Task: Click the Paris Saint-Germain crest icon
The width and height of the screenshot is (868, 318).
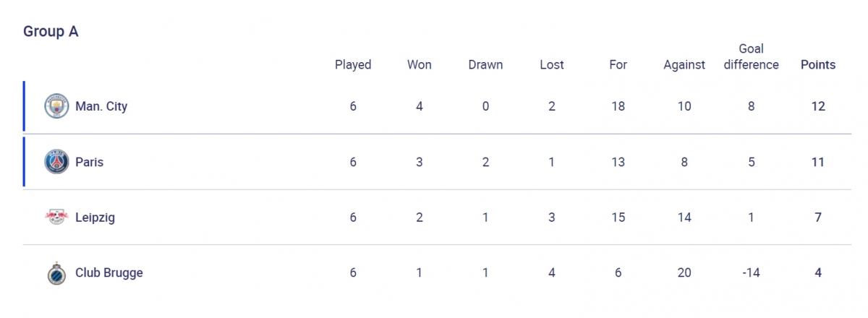Action: click(x=56, y=162)
